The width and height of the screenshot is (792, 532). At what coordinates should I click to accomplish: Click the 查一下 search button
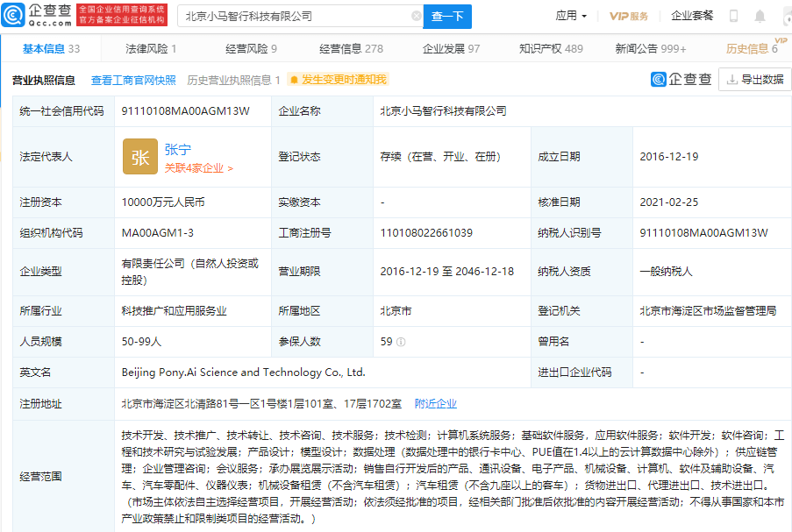[447, 17]
